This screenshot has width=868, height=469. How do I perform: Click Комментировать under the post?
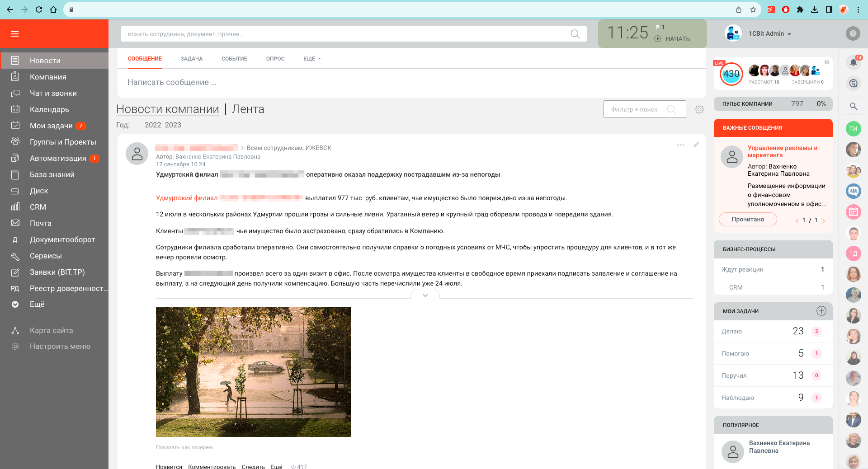(212, 466)
